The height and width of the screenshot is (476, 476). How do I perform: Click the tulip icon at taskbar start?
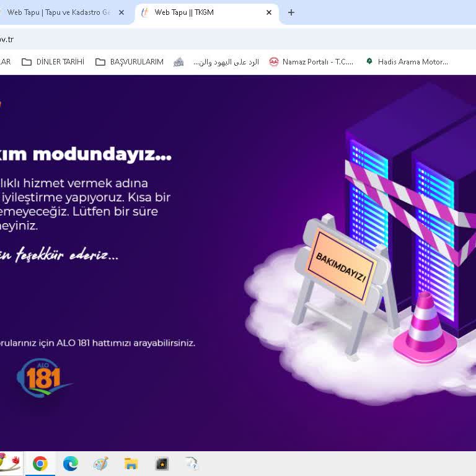pyautogui.click(x=10, y=464)
